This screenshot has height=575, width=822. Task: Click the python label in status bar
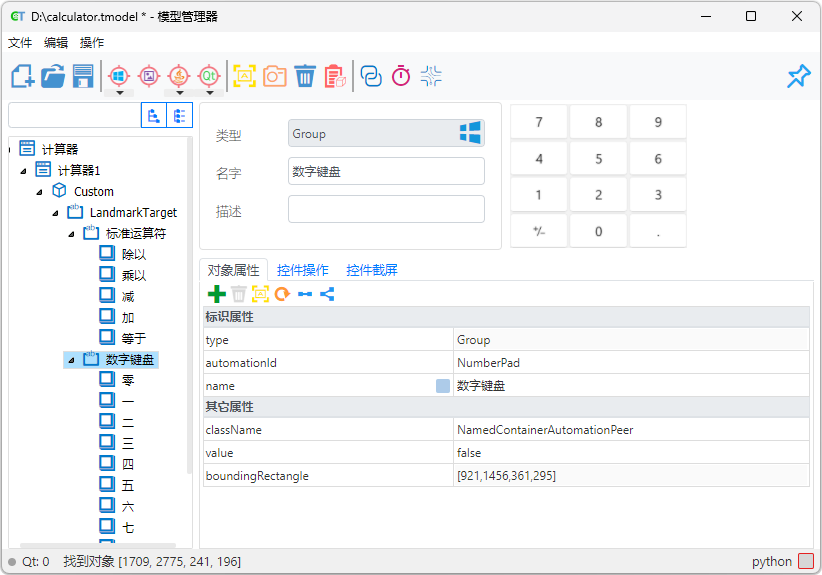click(772, 561)
